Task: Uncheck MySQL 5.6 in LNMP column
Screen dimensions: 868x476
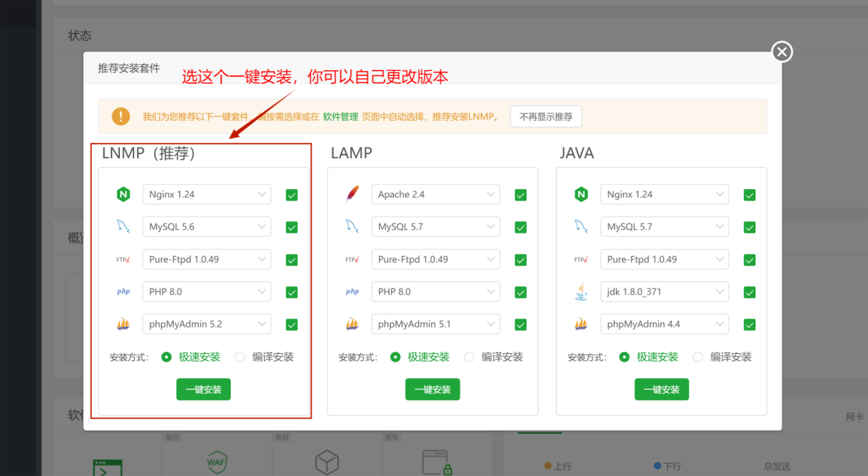Action: tap(292, 227)
